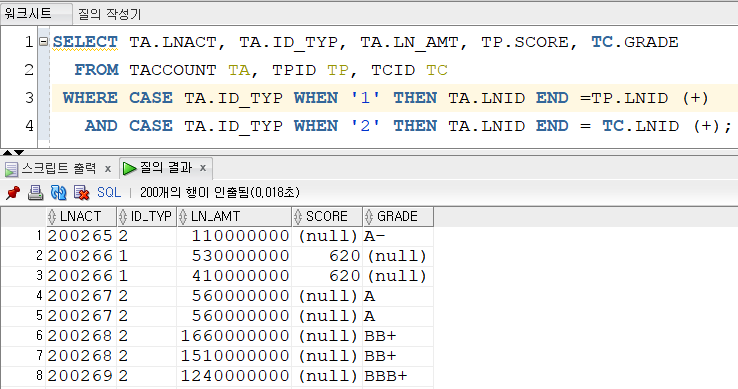
Task: Collapse the SELECT statement code fold
Action: [x=43, y=41]
